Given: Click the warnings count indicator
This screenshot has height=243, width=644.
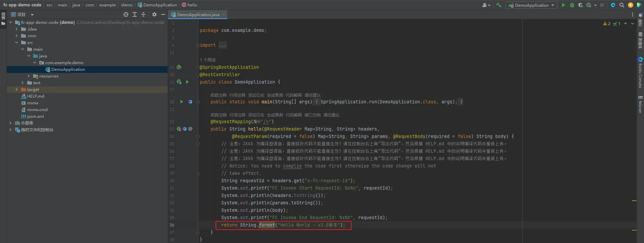Looking at the screenshot, I should tap(607, 23).
